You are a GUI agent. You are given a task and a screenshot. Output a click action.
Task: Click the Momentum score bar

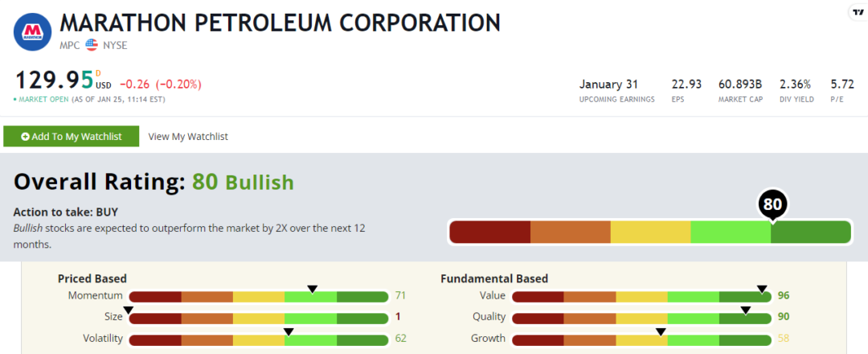(259, 297)
